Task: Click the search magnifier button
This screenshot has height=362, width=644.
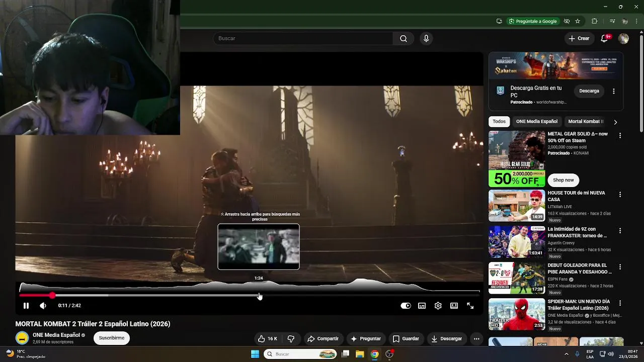Action: (404, 39)
